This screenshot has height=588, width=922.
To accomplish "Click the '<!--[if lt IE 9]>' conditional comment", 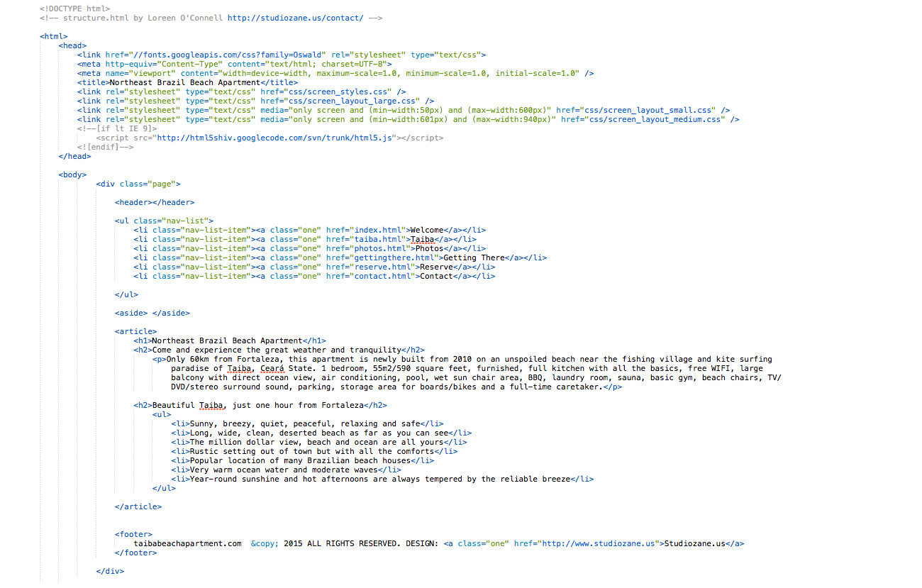I will click(x=117, y=128).
